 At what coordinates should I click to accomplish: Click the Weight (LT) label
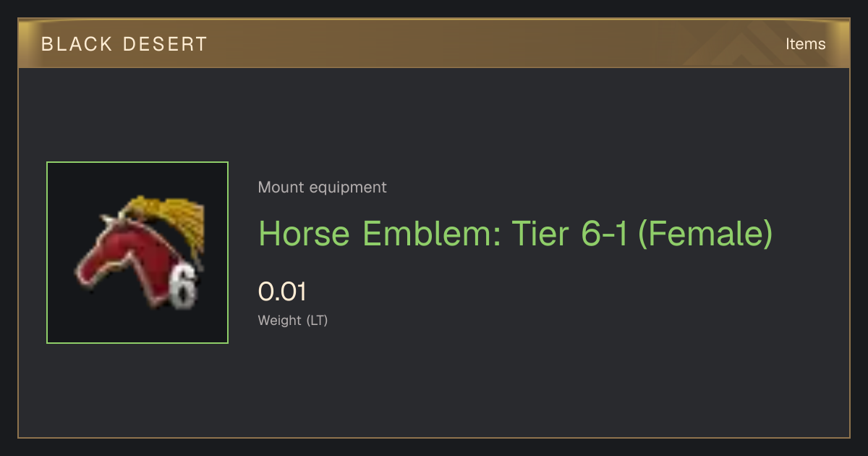tap(293, 321)
